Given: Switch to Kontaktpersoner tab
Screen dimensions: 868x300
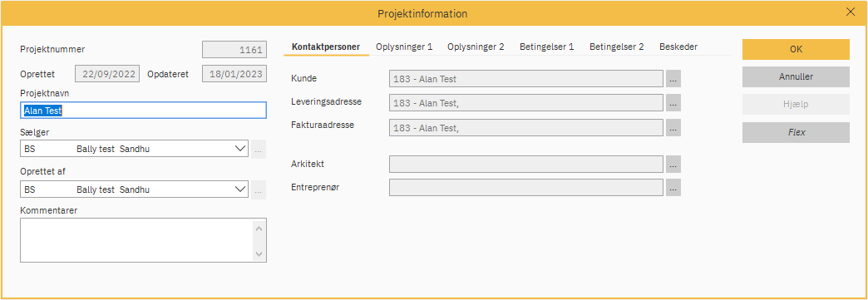Looking at the screenshot, I should (x=326, y=47).
